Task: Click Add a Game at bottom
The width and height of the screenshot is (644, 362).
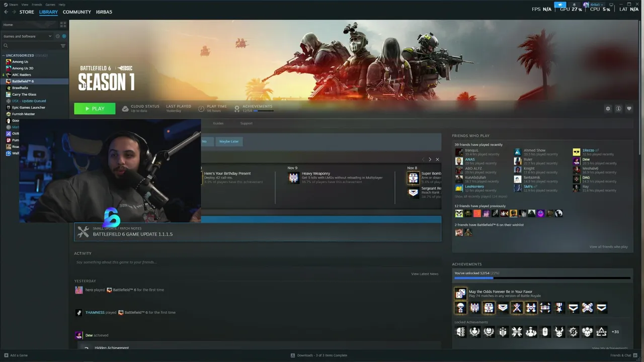Action: [x=16, y=355]
